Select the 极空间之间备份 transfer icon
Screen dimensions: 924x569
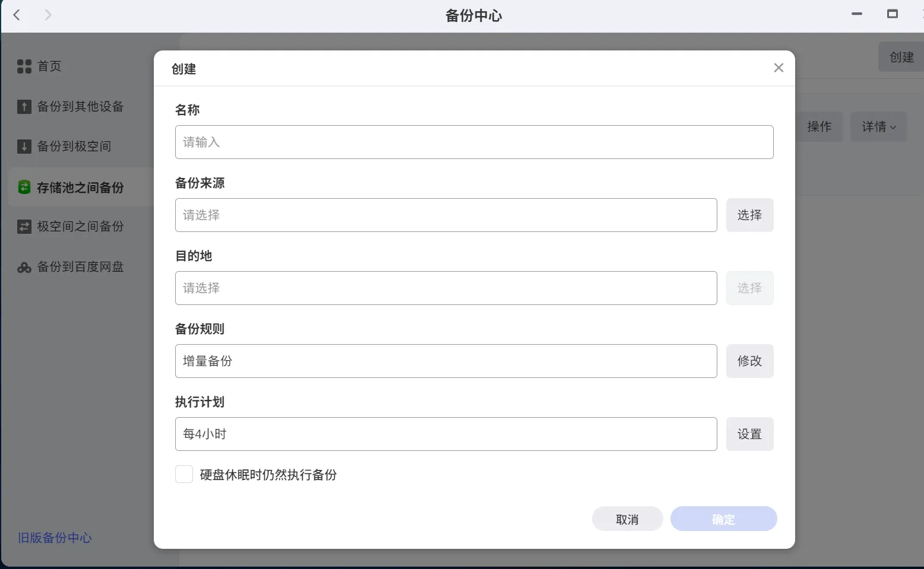[x=24, y=226]
